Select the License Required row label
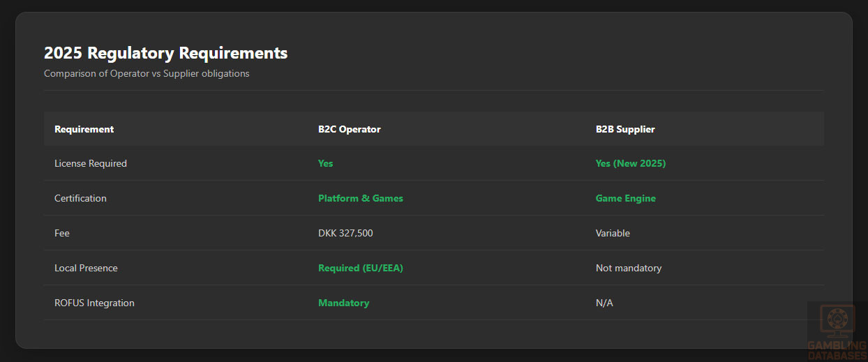This screenshot has height=362, width=868. (91, 163)
